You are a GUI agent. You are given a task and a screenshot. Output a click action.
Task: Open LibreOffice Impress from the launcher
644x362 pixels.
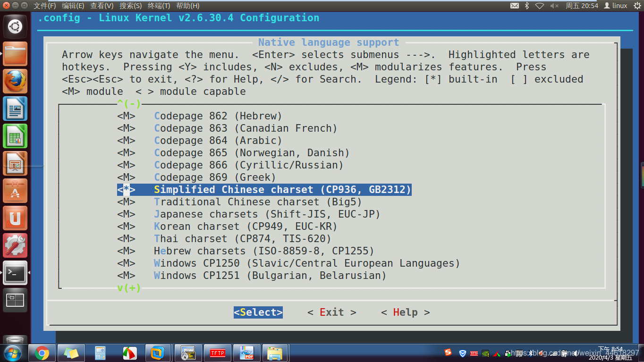tap(15, 163)
